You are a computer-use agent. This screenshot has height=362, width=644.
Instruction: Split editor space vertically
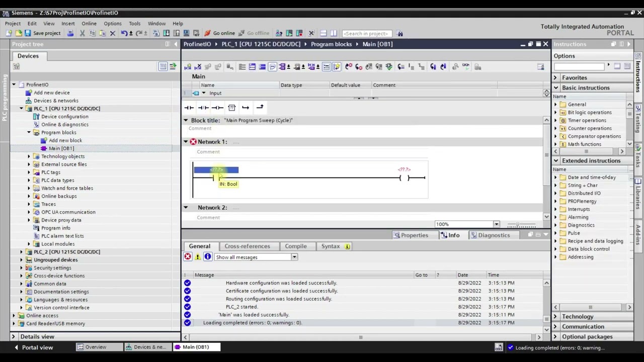click(333, 33)
